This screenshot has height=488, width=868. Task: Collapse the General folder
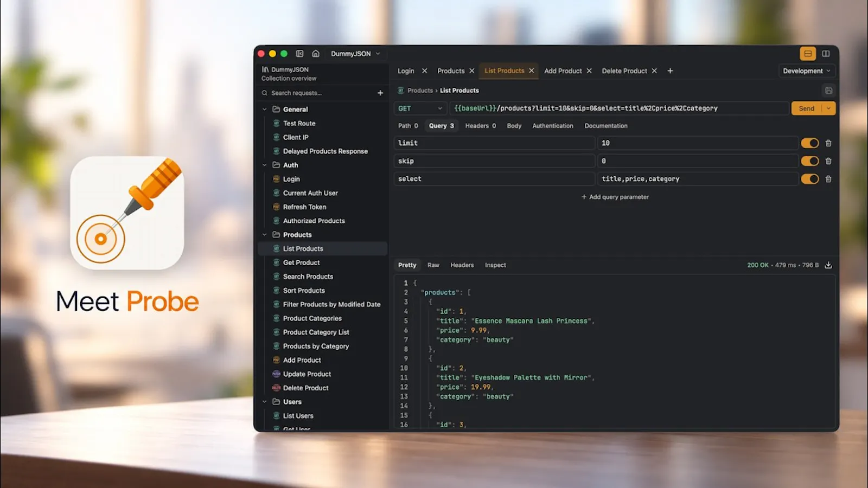tap(265, 110)
